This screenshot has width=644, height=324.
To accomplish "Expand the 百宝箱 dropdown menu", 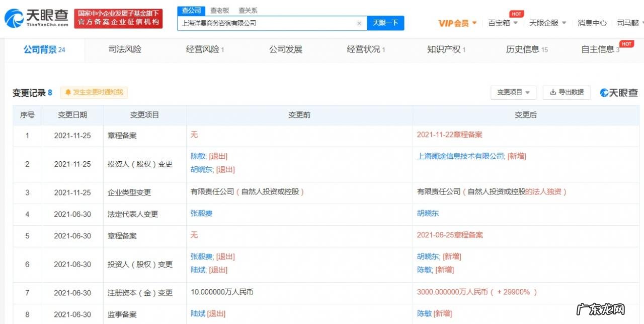I will coord(503,23).
